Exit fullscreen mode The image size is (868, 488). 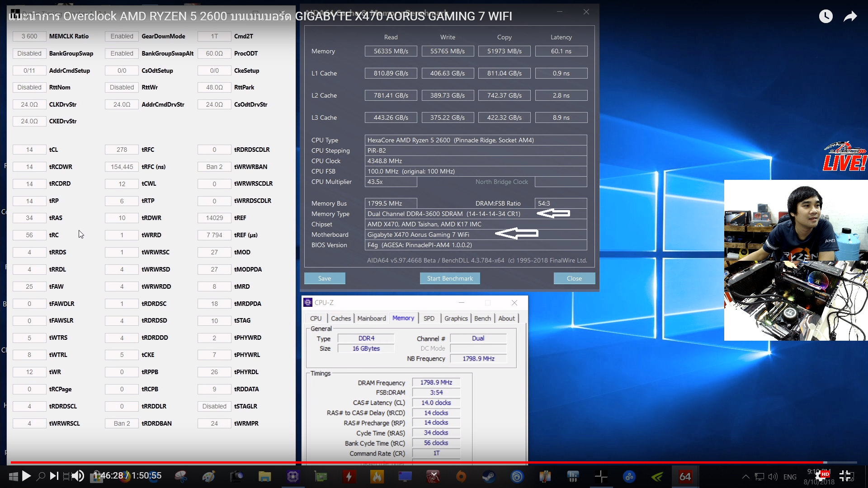pos(845,476)
